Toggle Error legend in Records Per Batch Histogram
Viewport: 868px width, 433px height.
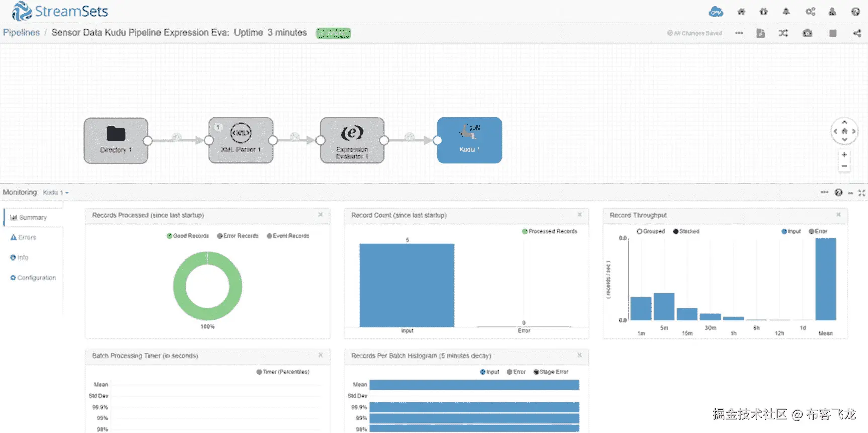[516, 372]
